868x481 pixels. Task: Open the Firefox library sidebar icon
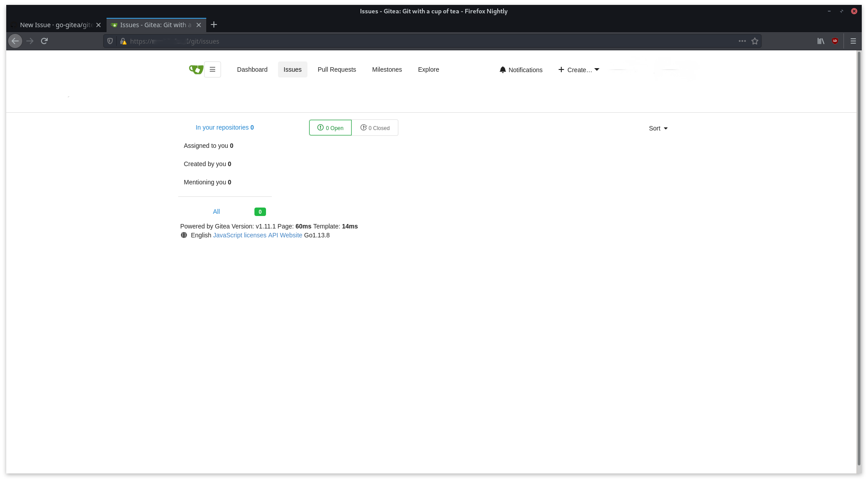[821, 41]
